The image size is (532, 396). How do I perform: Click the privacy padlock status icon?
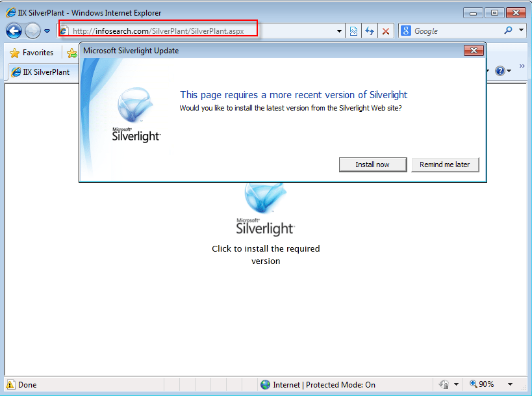tap(444, 384)
